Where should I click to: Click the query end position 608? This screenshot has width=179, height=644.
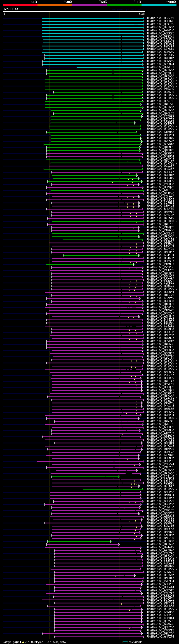pyautogui.click(x=141, y=14)
